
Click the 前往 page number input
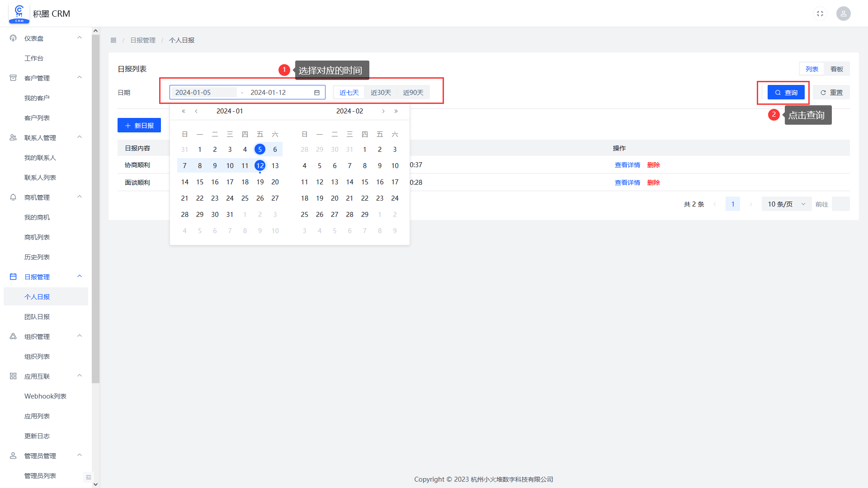pos(841,204)
